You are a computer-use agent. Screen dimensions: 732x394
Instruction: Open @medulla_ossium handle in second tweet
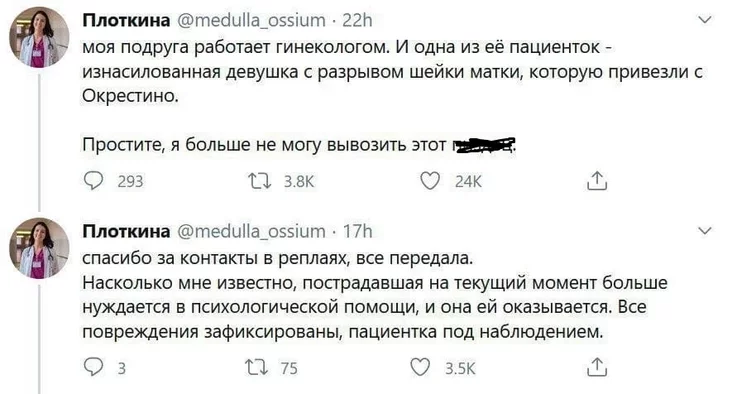tap(252, 232)
